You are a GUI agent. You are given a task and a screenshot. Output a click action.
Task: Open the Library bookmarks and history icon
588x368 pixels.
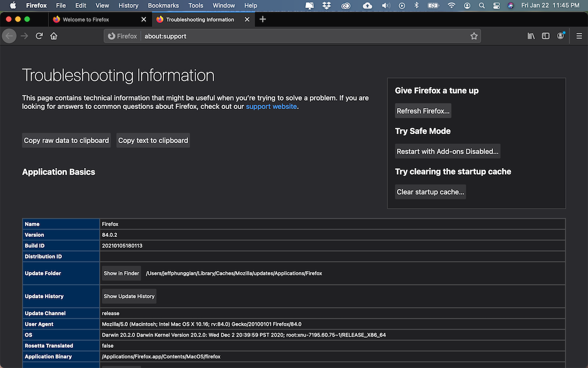point(531,36)
